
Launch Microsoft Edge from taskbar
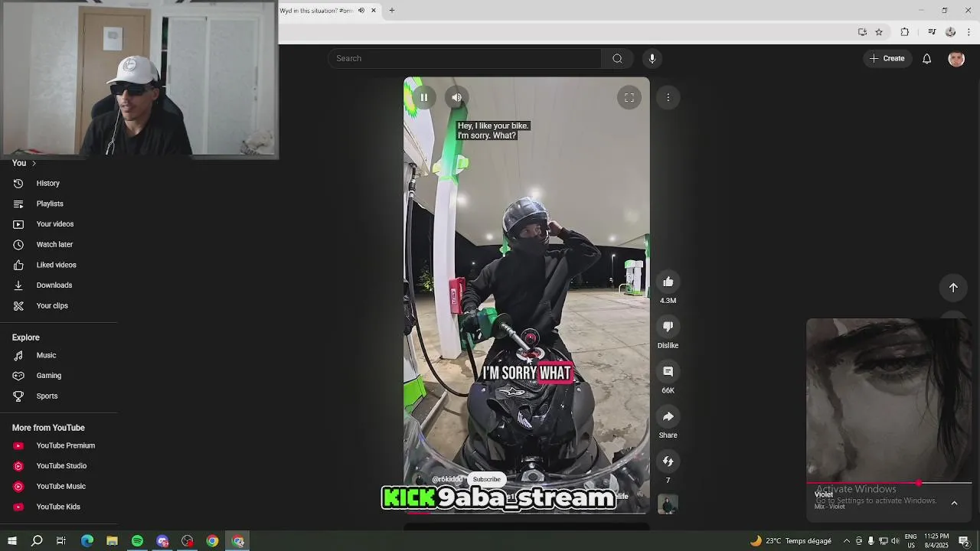(87, 541)
